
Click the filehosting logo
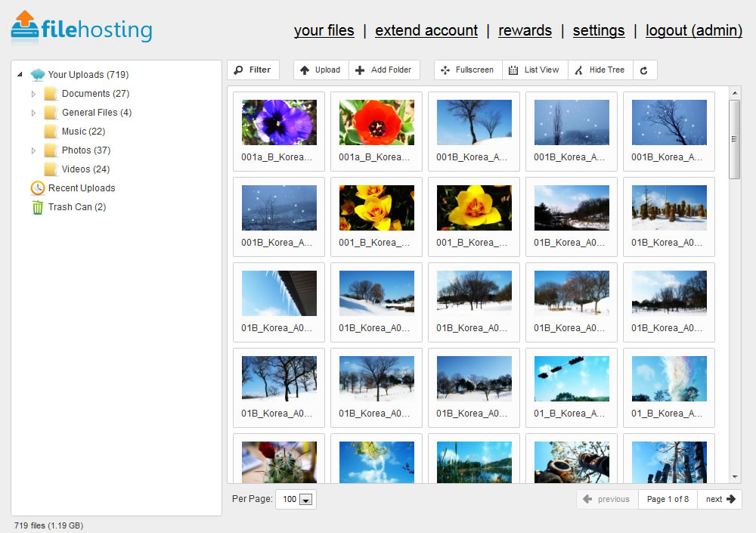82,28
